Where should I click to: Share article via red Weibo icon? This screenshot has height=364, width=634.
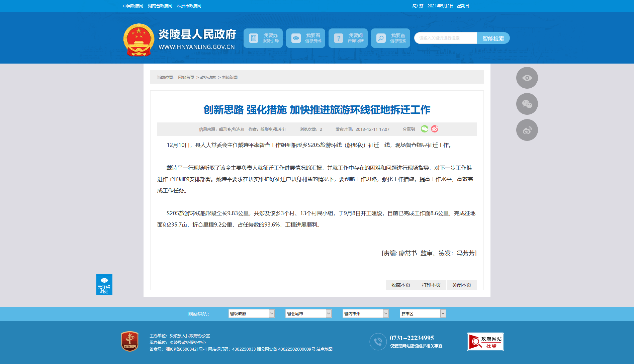[x=435, y=129]
